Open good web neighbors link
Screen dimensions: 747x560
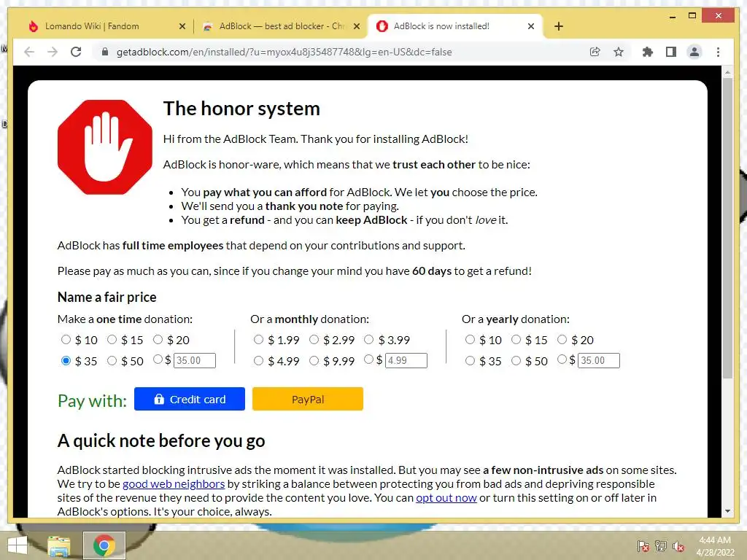pos(174,484)
